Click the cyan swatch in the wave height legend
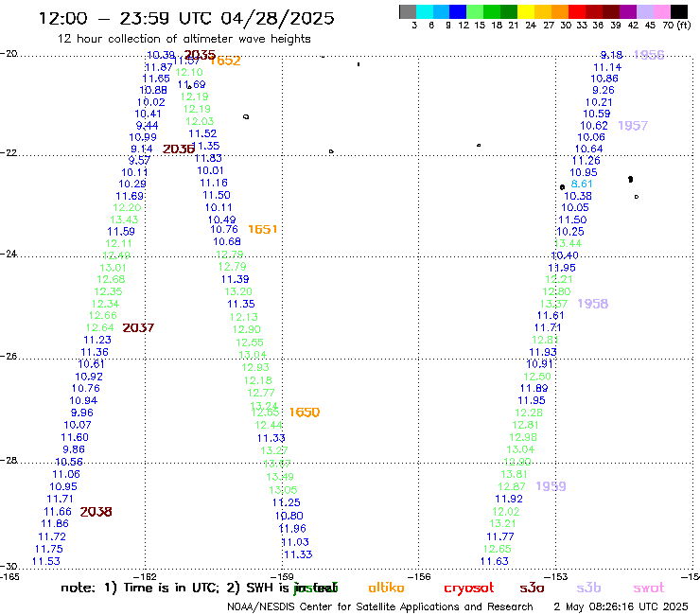This screenshot has width=700, height=615. (x=425, y=11)
